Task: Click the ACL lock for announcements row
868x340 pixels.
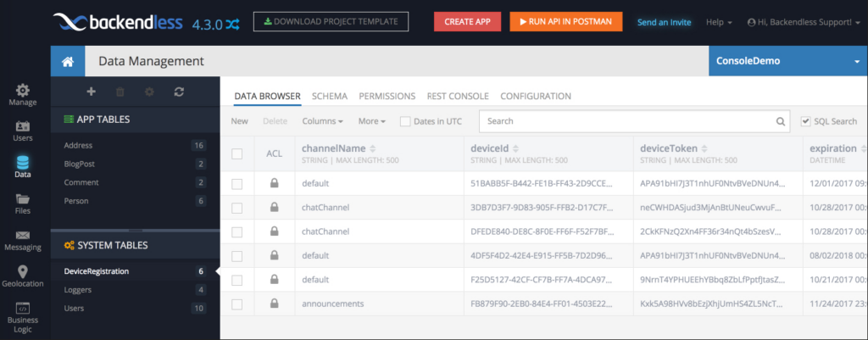Action: [274, 304]
